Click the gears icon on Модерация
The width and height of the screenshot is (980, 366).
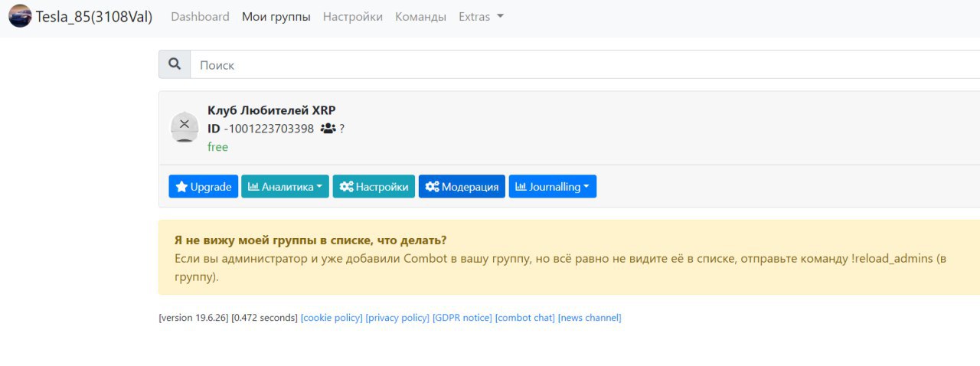click(433, 187)
